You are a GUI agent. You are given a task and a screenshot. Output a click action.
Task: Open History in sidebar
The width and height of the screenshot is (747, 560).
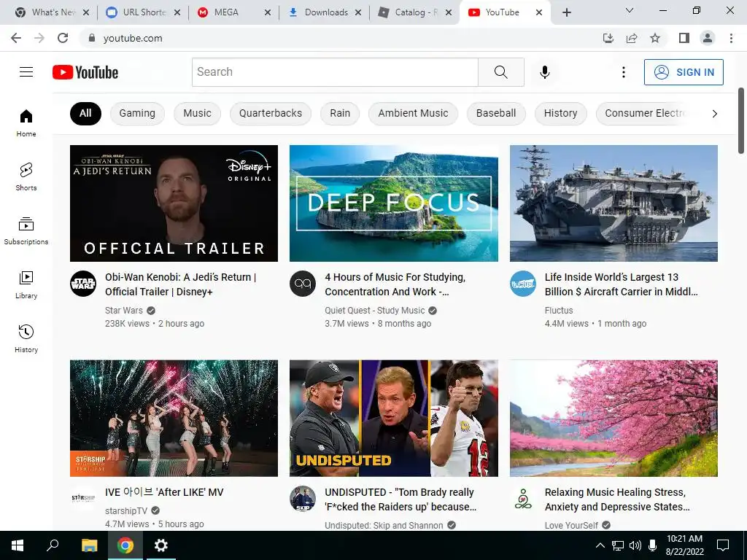pyautogui.click(x=26, y=338)
